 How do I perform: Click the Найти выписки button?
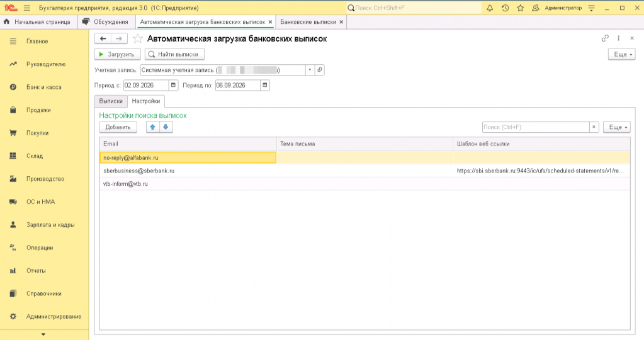tap(174, 54)
